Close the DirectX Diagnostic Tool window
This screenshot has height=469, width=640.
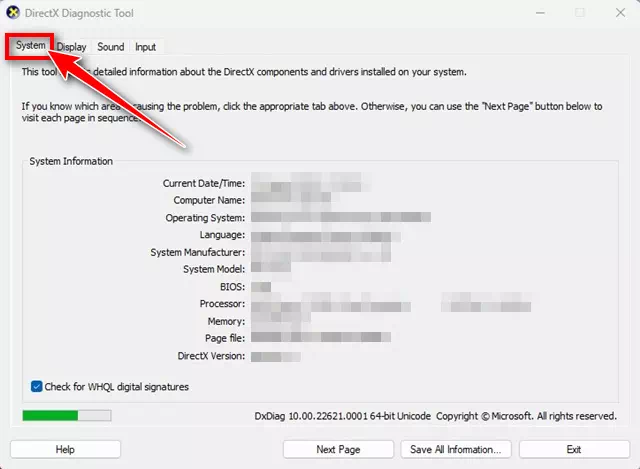click(620, 13)
